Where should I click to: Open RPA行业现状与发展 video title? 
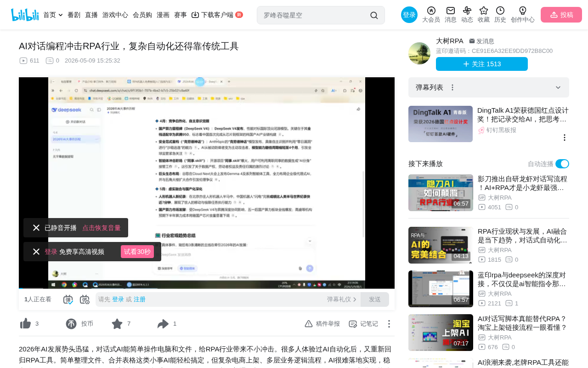click(523, 236)
